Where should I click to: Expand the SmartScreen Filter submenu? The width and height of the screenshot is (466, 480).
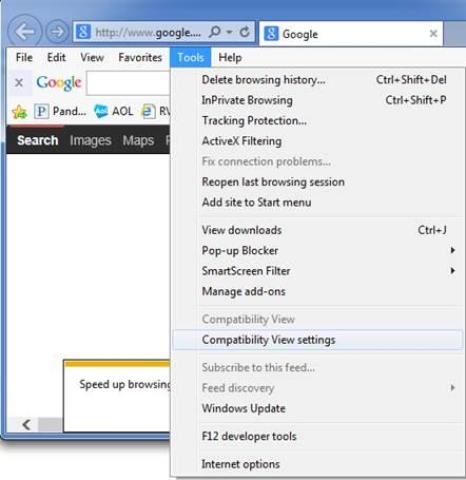click(452, 270)
